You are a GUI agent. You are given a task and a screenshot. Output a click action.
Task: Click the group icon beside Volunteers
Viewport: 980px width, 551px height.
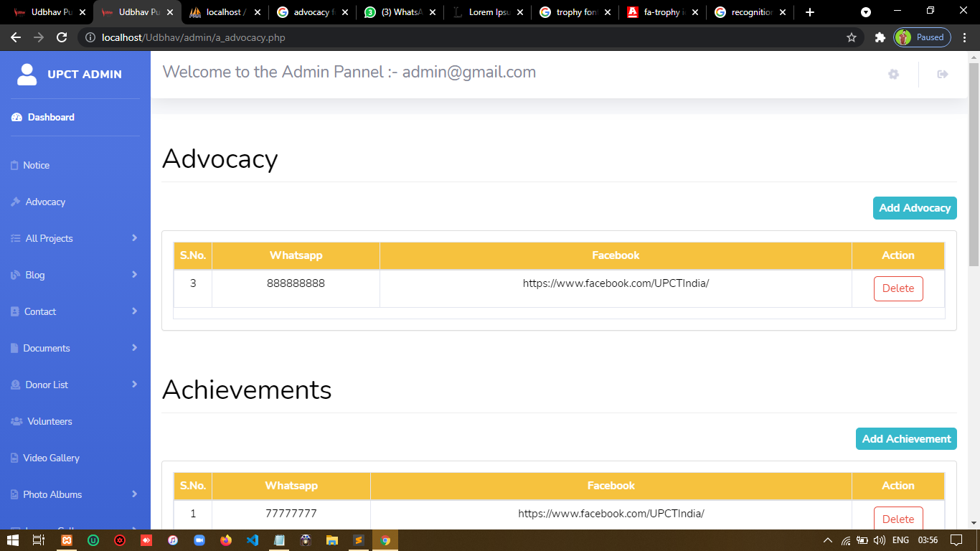[17, 421]
